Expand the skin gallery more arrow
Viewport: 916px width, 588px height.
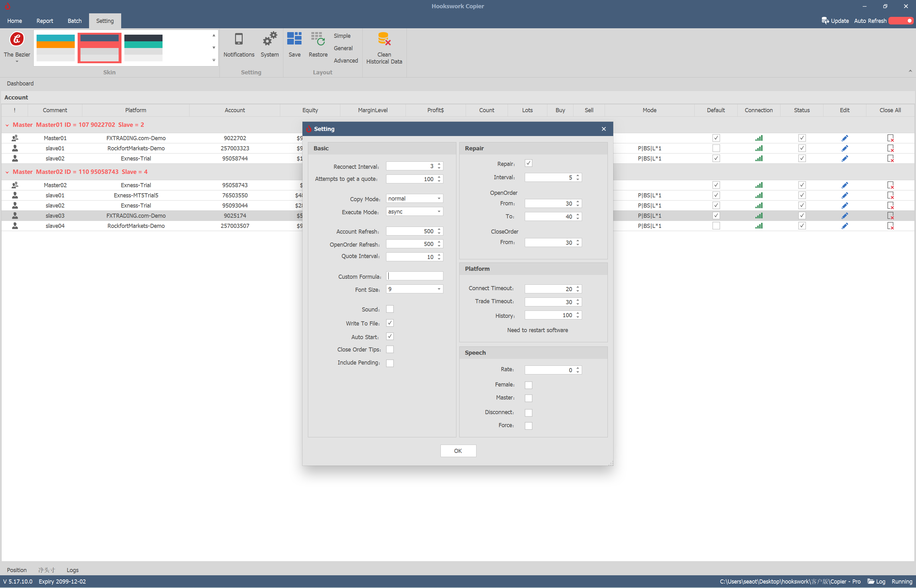pyautogui.click(x=213, y=60)
